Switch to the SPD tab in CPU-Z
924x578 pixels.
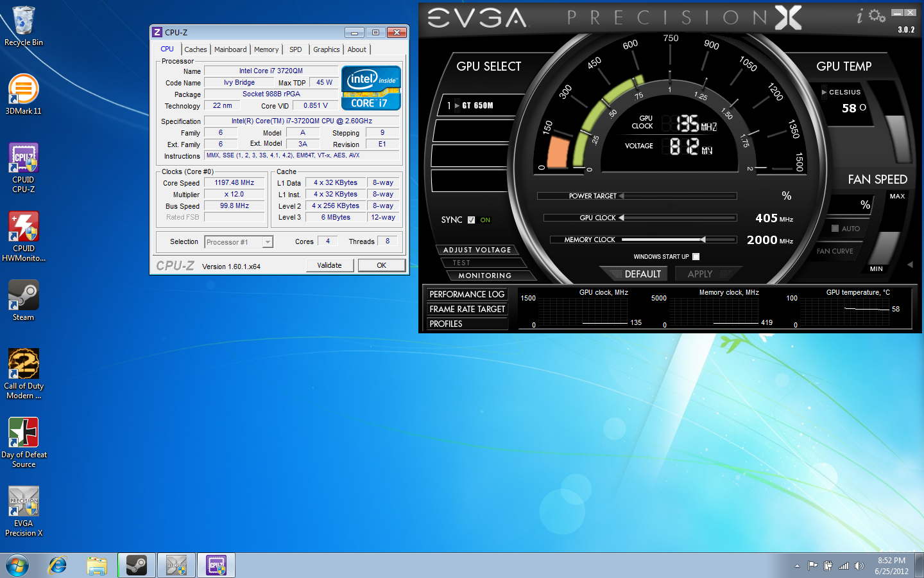296,49
